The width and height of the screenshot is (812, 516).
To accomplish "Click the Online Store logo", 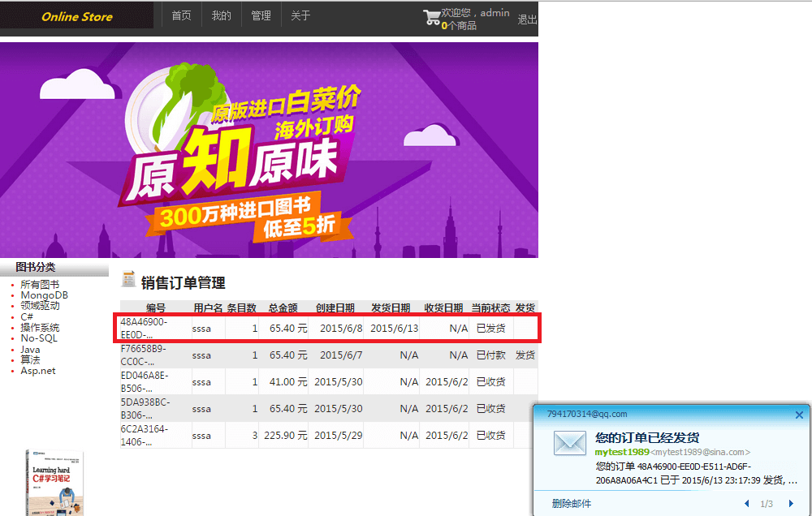I will 77,16.
